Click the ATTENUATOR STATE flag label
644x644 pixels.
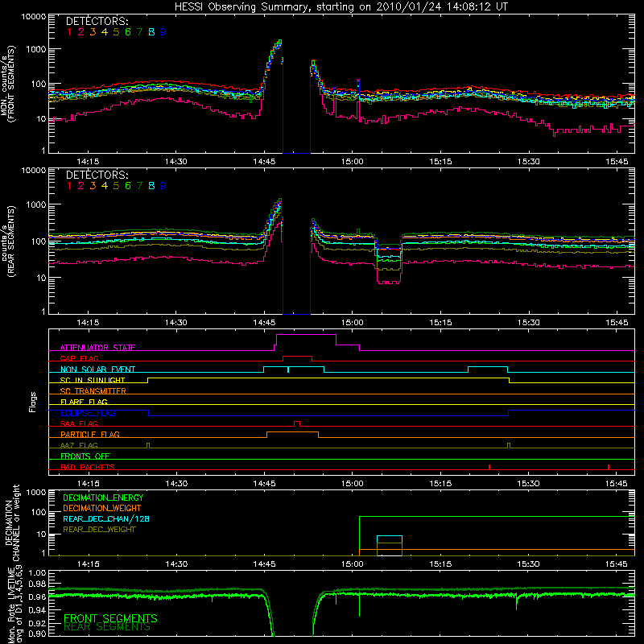coord(97,348)
